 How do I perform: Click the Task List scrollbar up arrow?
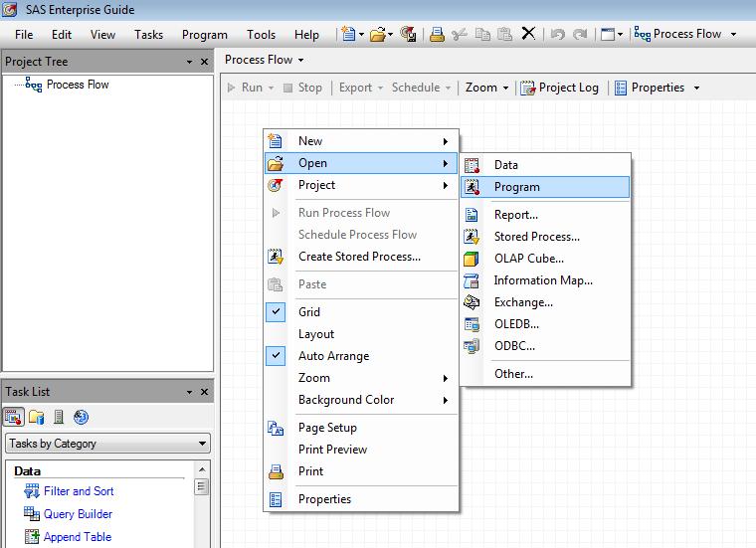[x=202, y=469]
